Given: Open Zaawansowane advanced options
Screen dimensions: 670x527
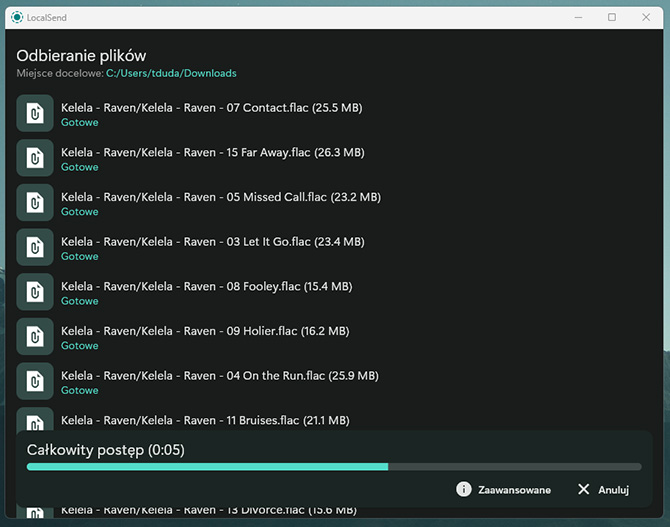Looking at the screenshot, I should 503,489.
